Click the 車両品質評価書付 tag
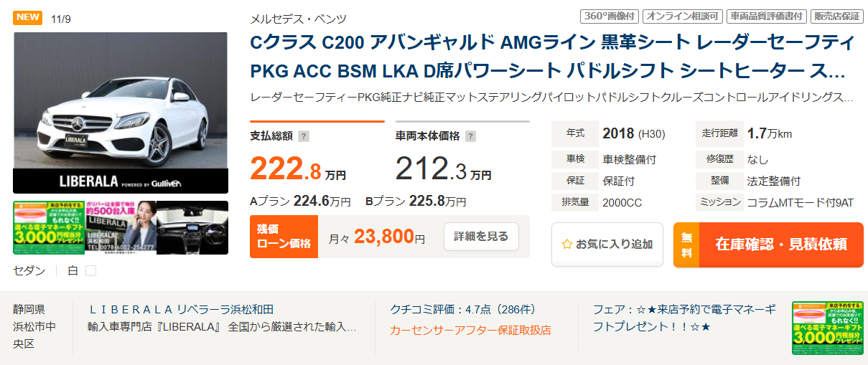Image resolution: width=868 pixels, height=365 pixels. pyautogui.click(x=765, y=16)
